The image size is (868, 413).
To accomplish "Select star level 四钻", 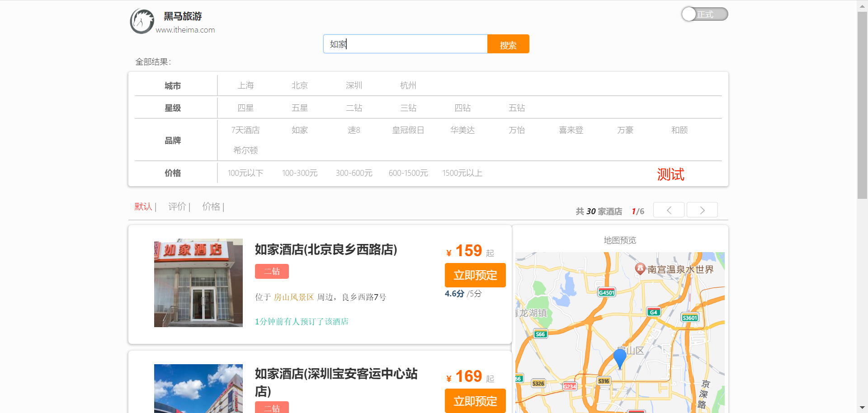I will click(462, 108).
